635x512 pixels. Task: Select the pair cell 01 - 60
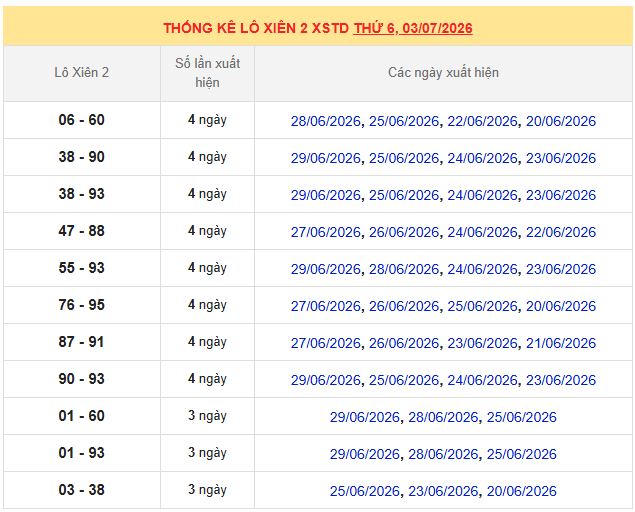pyautogui.click(x=82, y=416)
